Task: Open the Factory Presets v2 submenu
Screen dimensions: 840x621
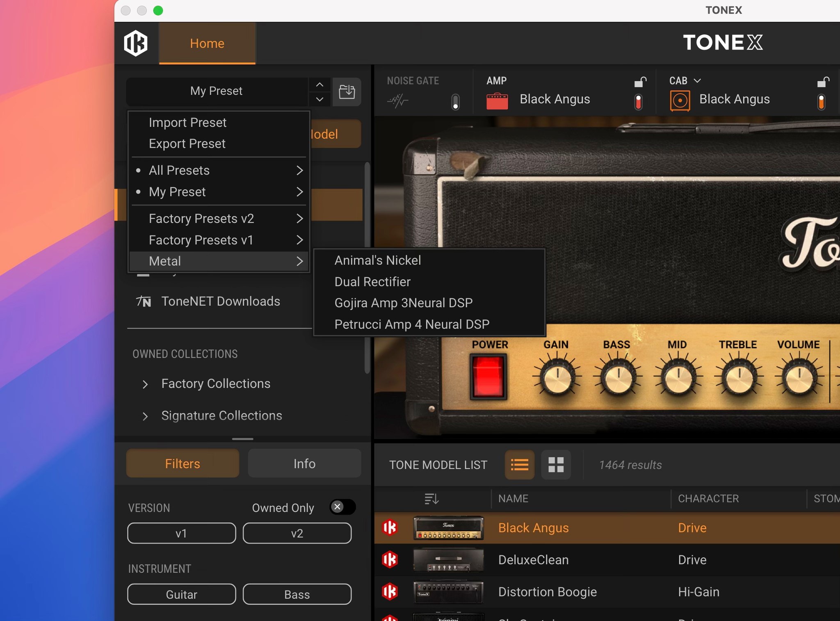Action: pyautogui.click(x=219, y=218)
